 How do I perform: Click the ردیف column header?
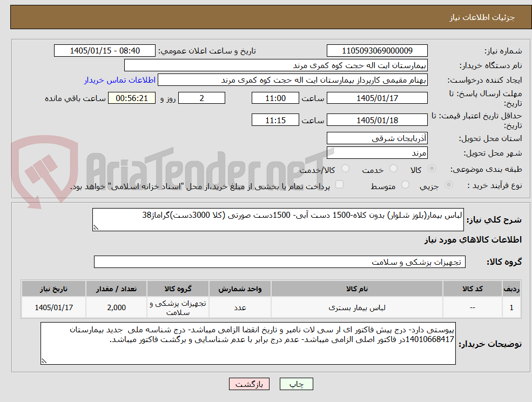pos(511,289)
